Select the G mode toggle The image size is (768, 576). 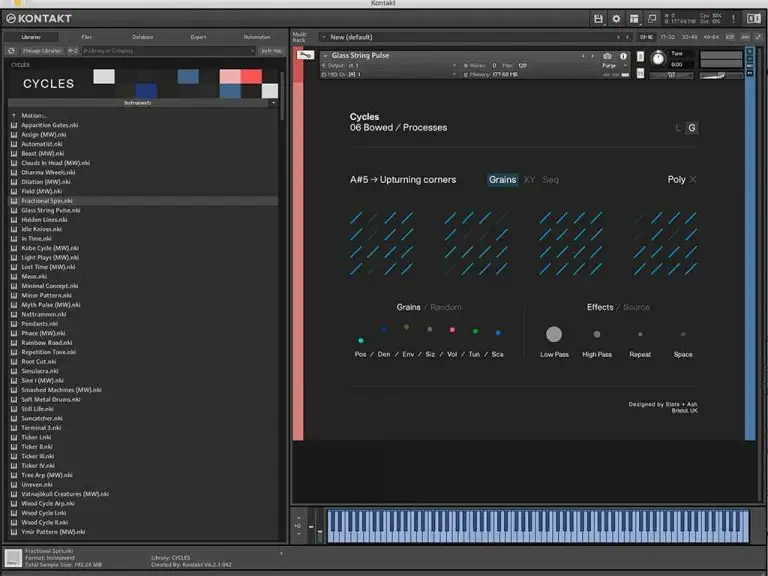692,128
